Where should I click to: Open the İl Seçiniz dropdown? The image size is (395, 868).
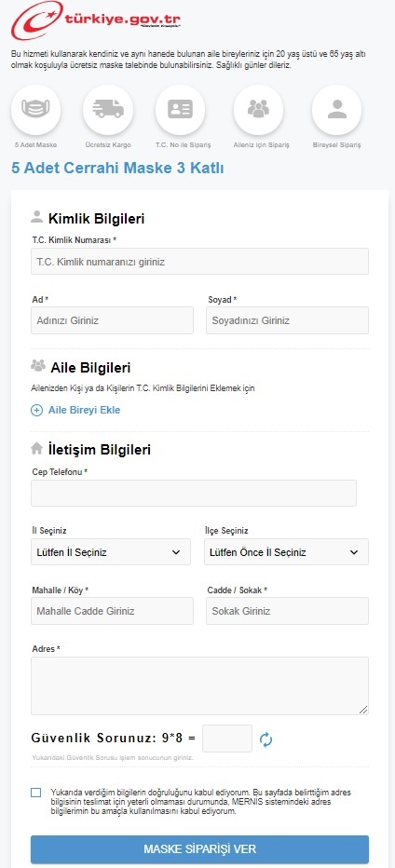111,552
